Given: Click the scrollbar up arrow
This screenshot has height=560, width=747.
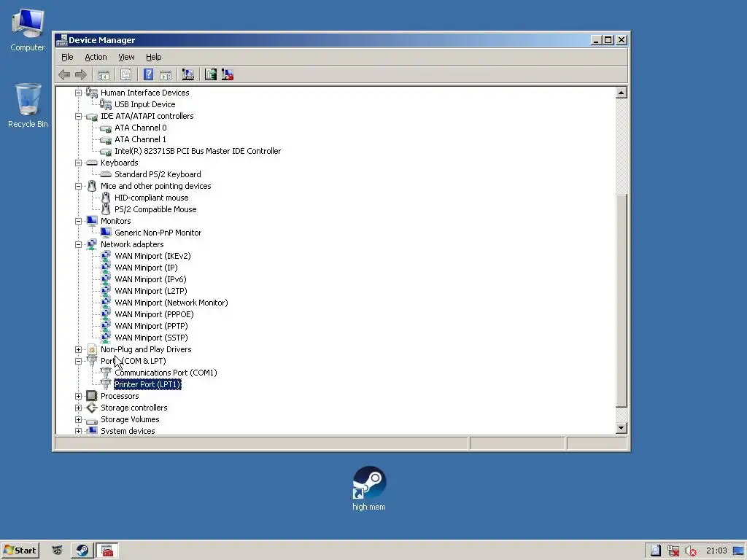Looking at the screenshot, I should (621, 93).
